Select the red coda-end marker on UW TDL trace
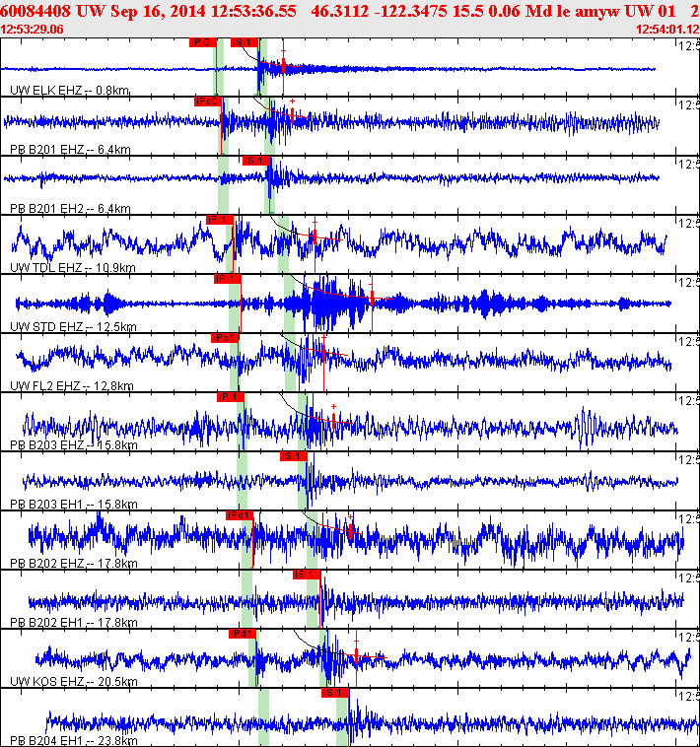The width and height of the screenshot is (700, 747). pyautogui.click(x=315, y=238)
